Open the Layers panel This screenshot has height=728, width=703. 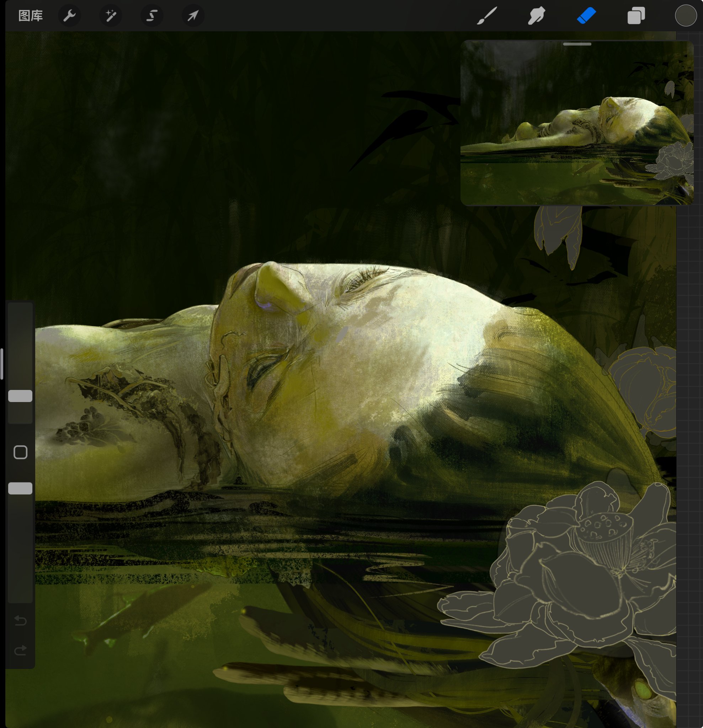(636, 16)
